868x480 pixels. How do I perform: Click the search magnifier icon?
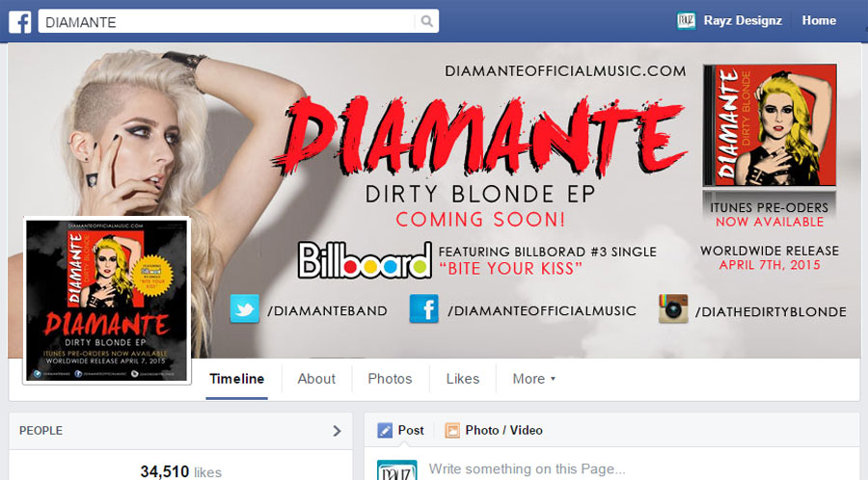[426, 21]
